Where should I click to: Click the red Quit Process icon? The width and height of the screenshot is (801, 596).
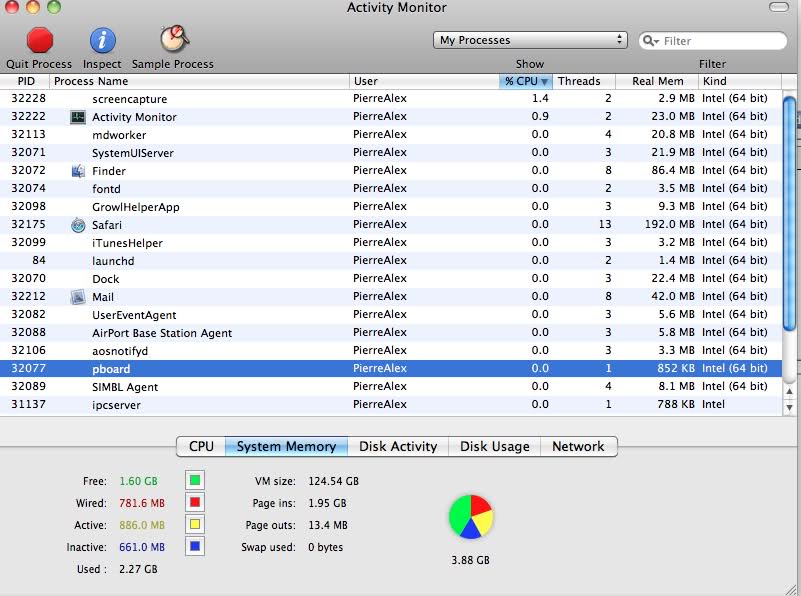click(x=40, y=40)
